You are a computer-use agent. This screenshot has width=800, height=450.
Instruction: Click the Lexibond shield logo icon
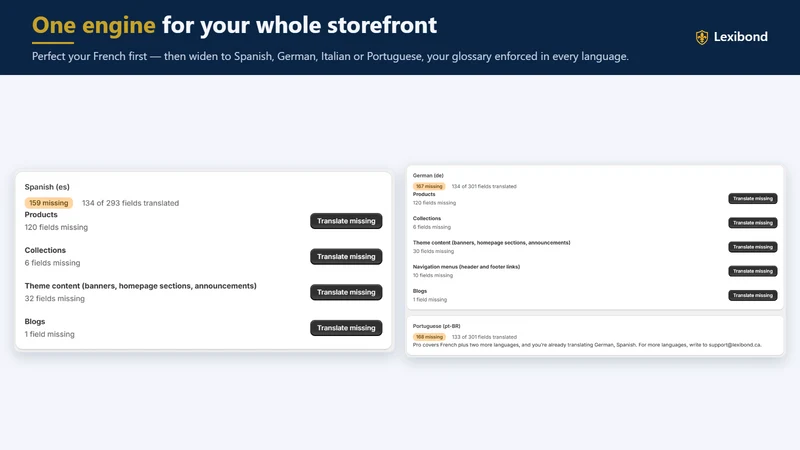(702, 37)
